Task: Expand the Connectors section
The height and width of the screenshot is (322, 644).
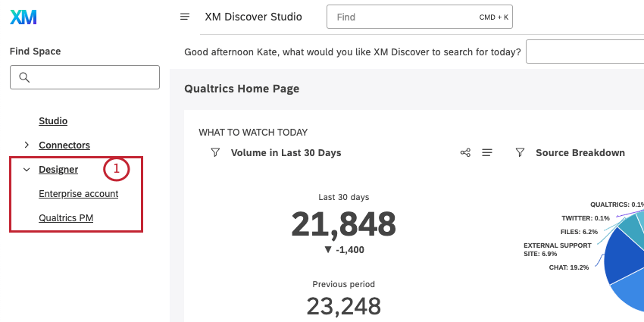Action: pyautogui.click(x=27, y=145)
